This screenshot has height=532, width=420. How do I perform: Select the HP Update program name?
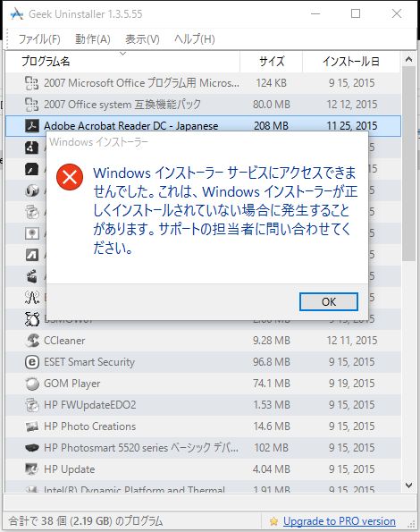point(69,469)
